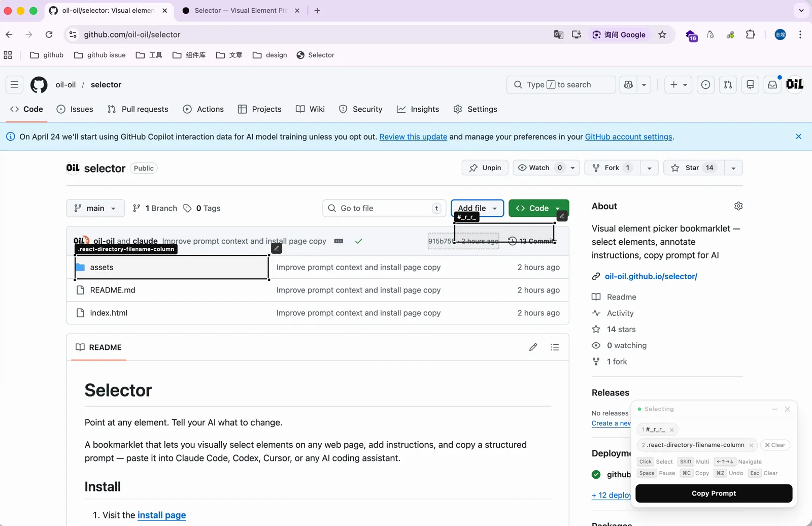
Task: Click the Unpin button
Action: pyautogui.click(x=485, y=168)
